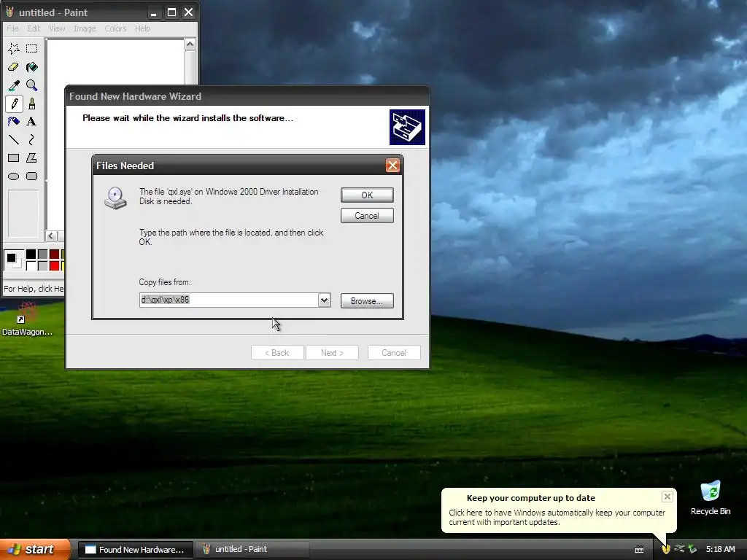
Task: Click the wizard's bottom Cancel button
Action: [x=394, y=353]
